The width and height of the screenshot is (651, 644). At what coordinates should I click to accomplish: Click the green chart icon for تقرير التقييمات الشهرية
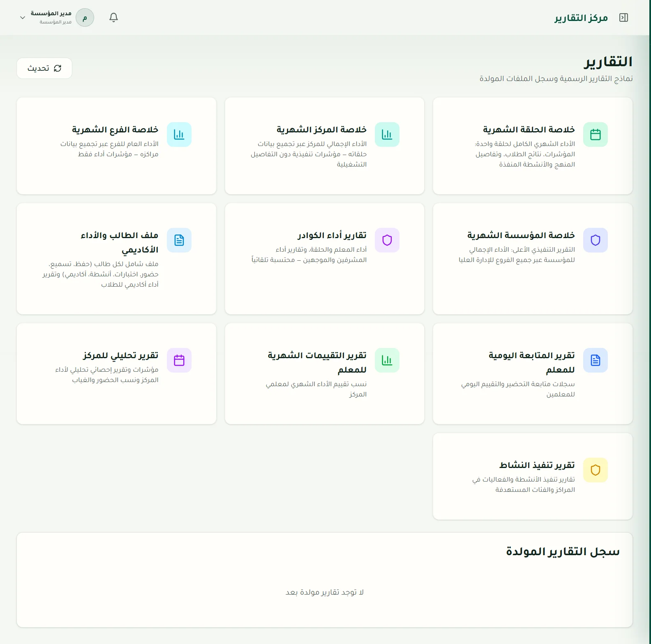387,360
